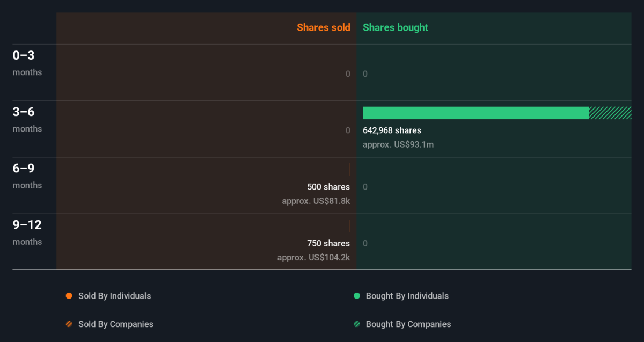Click the approx. US$81.8k amount
The image size is (644, 342).
click(316, 201)
